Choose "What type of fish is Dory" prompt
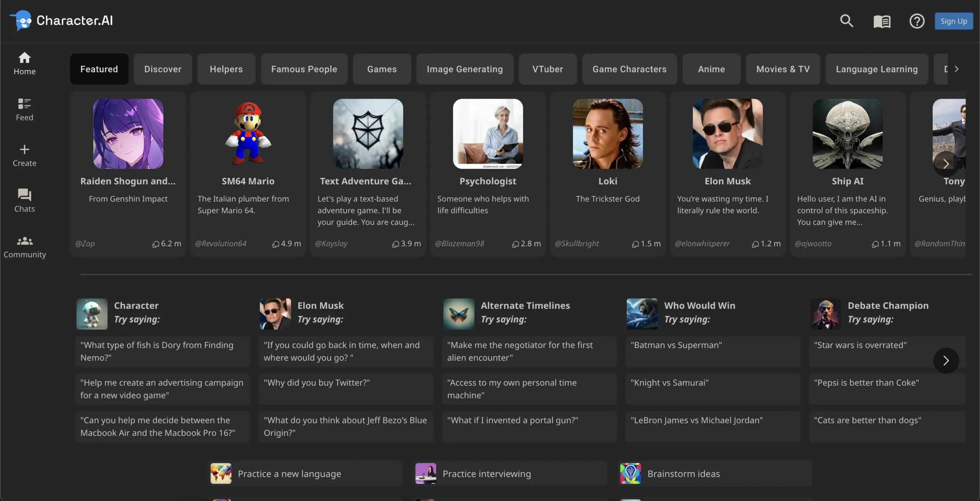The height and width of the screenshot is (501, 980). point(163,351)
